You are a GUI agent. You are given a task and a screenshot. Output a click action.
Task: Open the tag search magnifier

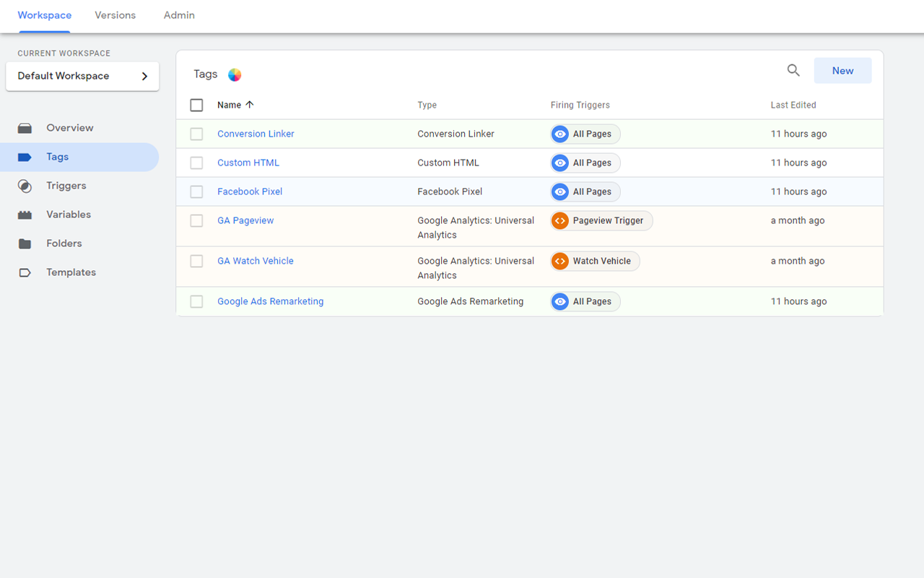pyautogui.click(x=793, y=70)
